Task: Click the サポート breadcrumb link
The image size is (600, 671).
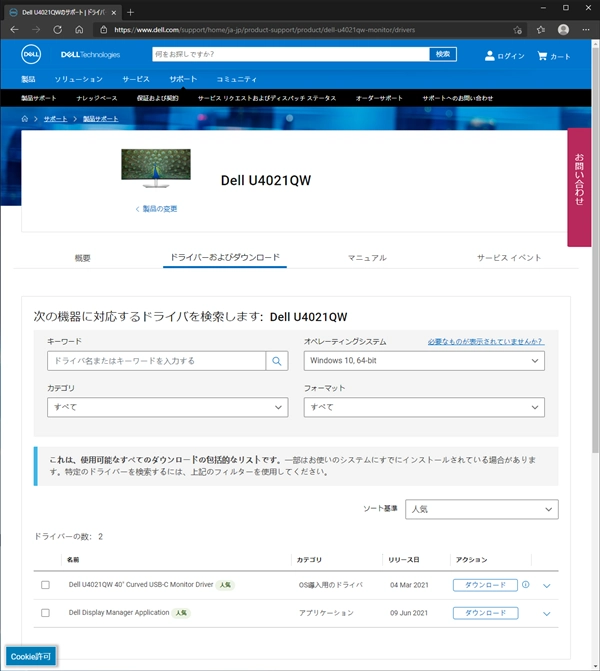Action: (x=56, y=119)
